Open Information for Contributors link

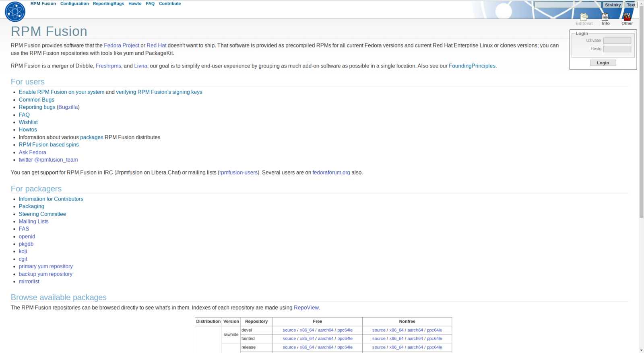click(x=51, y=199)
